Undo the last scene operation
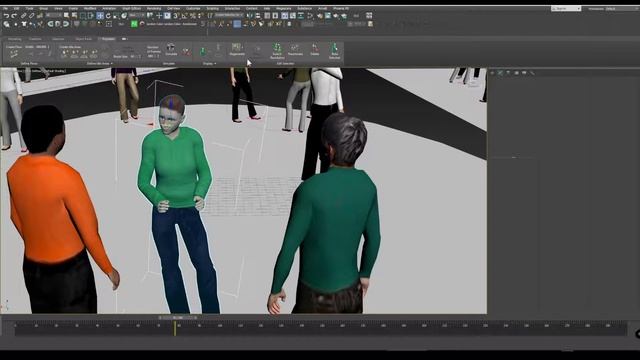This screenshot has width=640, height=360. 6,16
